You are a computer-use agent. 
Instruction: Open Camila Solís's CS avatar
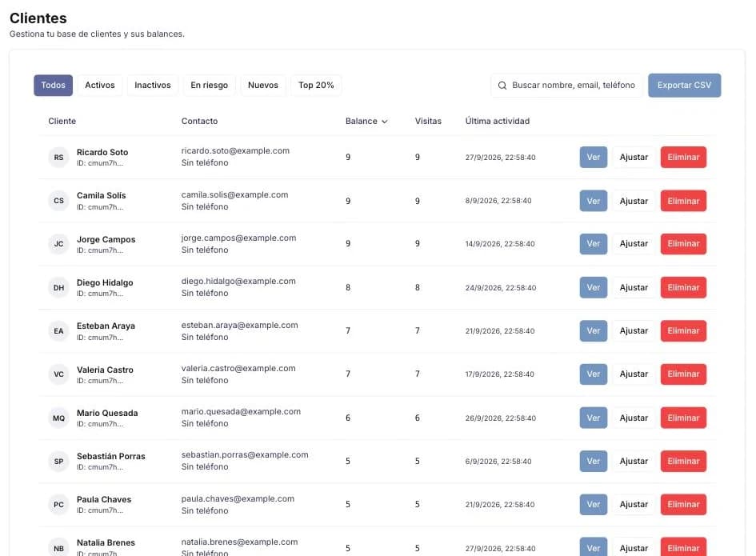pos(58,201)
